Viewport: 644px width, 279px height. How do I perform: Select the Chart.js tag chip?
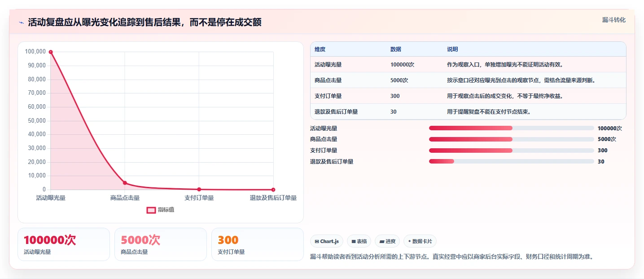point(327,241)
